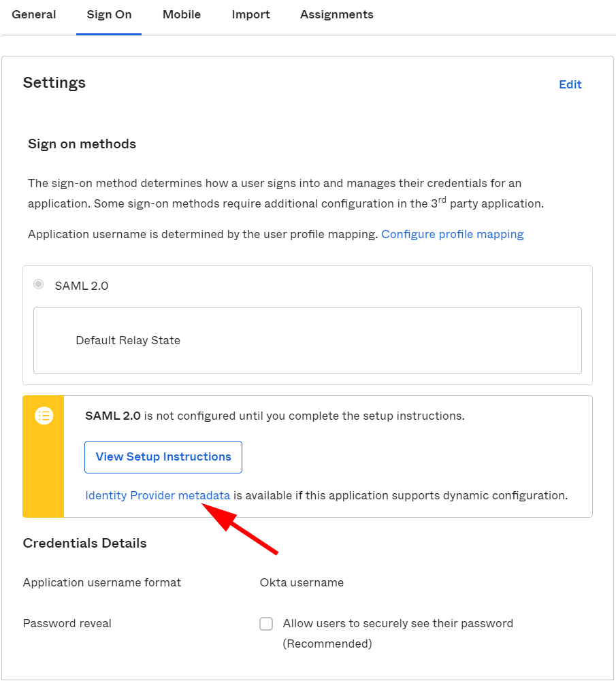Click the Application username format label
Image resolution: width=616 pixels, height=683 pixels.
click(102, 583)
